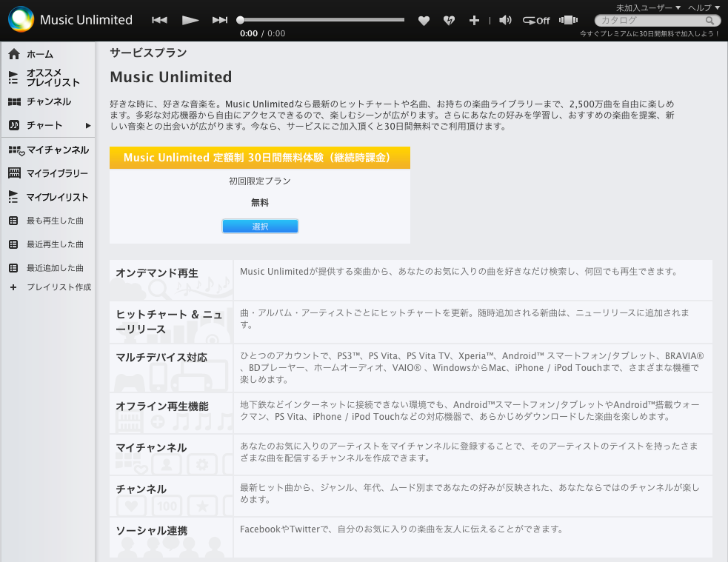The width and height of the screenshot is (728, 562).
Task: Open オススメプレイリスト in the sidebar
Action: [x=53, y=78]
